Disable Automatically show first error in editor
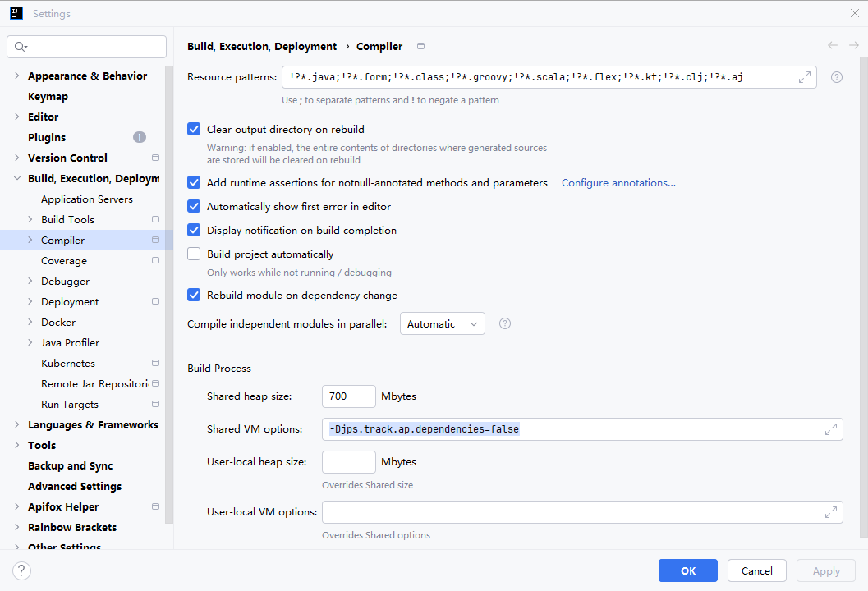868x591 pixels. [194, 206]
